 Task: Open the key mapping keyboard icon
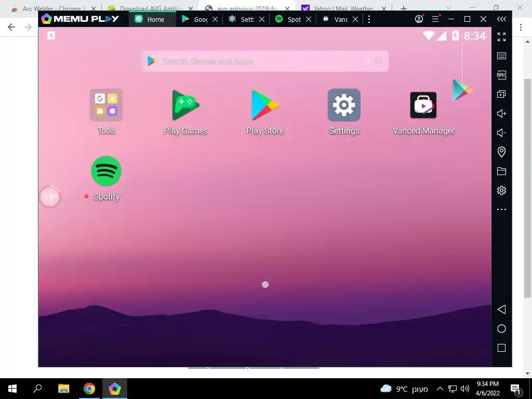501,56
